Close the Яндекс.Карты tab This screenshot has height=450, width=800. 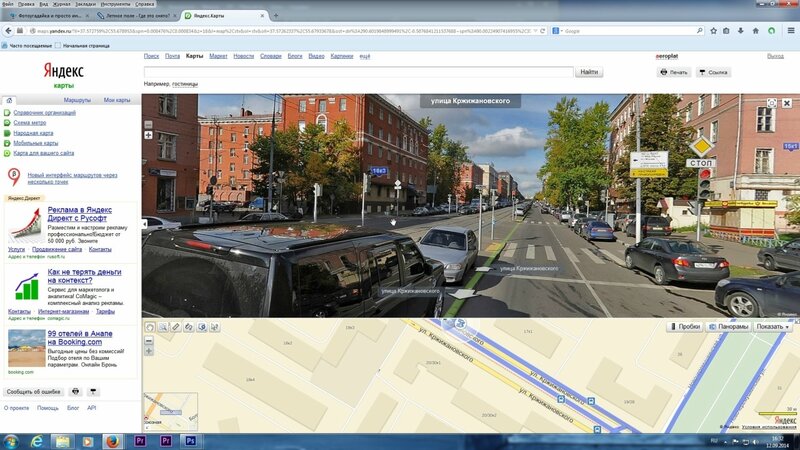point(262,16)
